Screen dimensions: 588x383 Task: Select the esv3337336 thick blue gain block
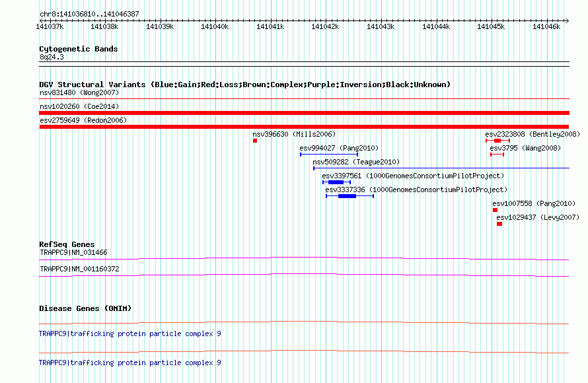[x=348, y=196]
